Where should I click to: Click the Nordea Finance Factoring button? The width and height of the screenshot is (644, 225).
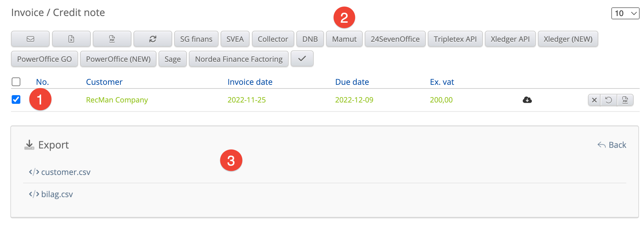(239, 59)
